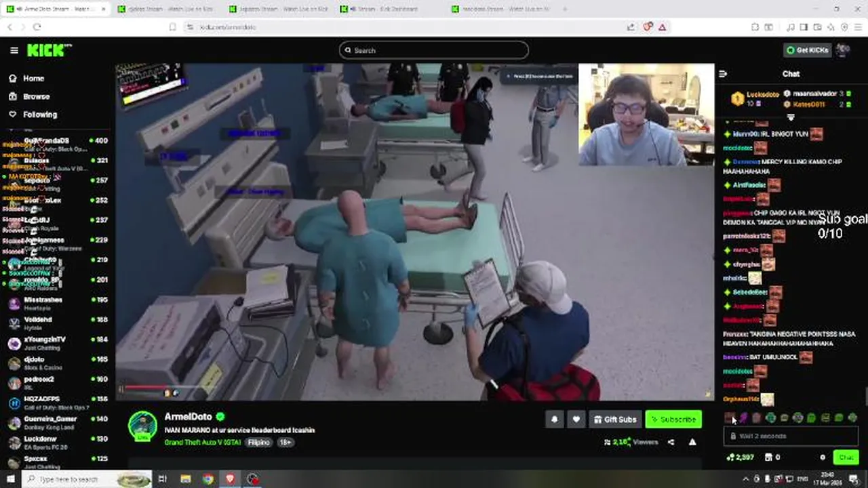
Task: Open the user profile avatar menu
Action: tap(844, 50)
